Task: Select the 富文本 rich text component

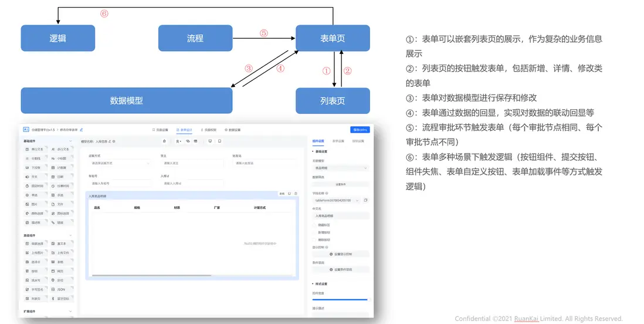Action: click(61, 244)
